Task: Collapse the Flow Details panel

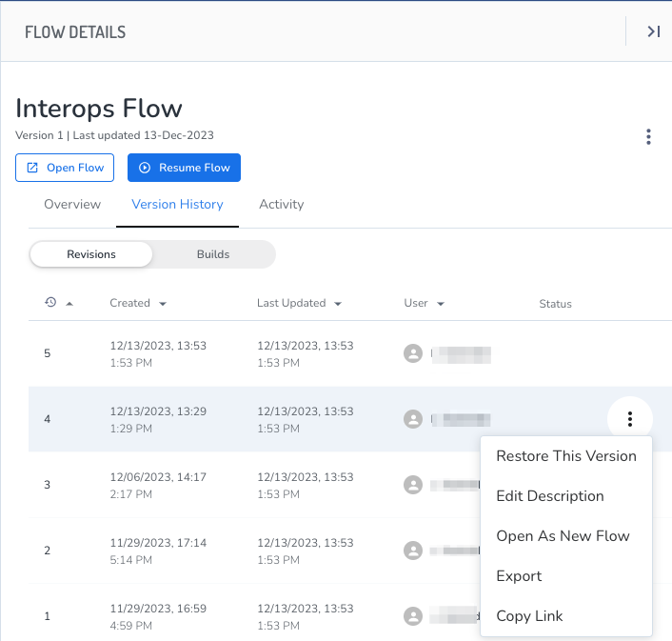Action: click(653, 31)
